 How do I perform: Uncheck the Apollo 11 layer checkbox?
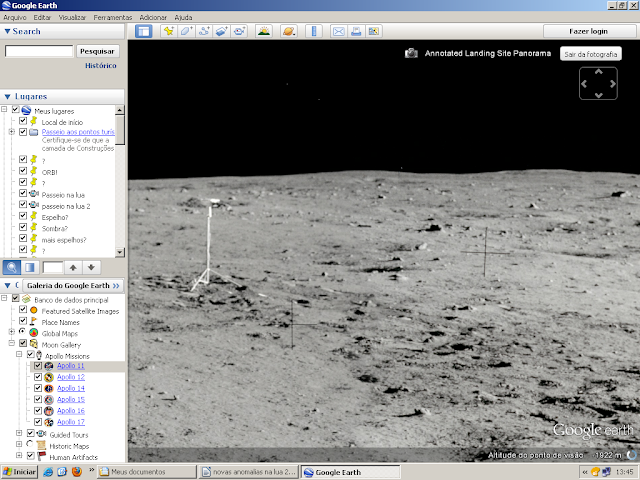point(38,365)
